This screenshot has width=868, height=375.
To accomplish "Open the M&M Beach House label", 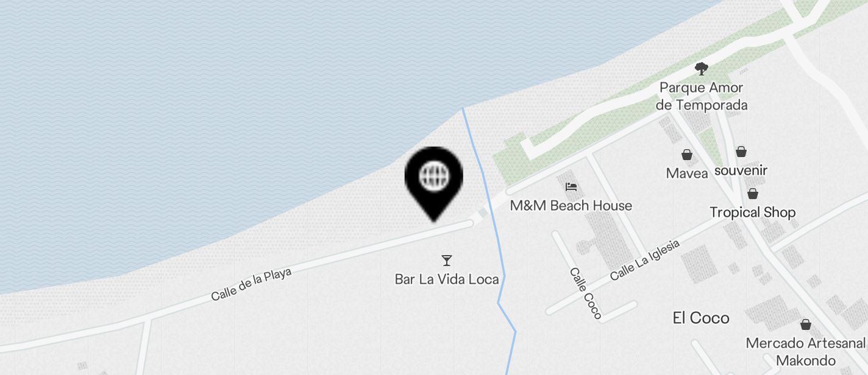I will pyautogui.click(x=571, y=206).
